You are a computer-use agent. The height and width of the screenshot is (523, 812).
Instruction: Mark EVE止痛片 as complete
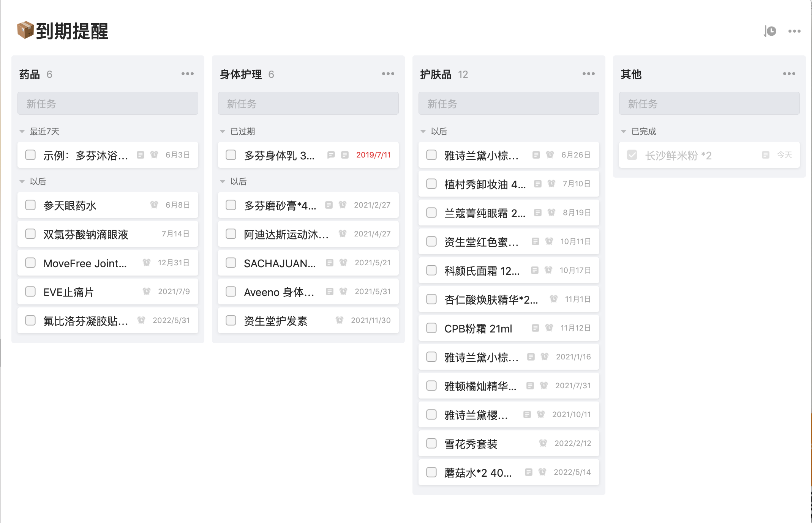click(x=30, y=291)
